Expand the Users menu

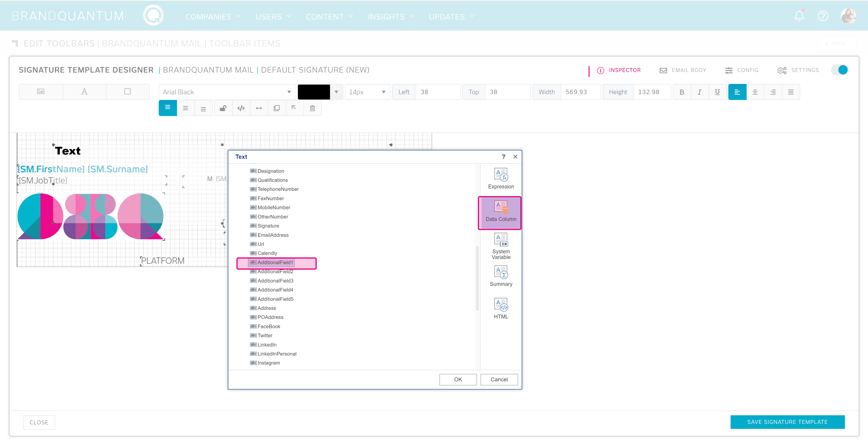(273, 17)
